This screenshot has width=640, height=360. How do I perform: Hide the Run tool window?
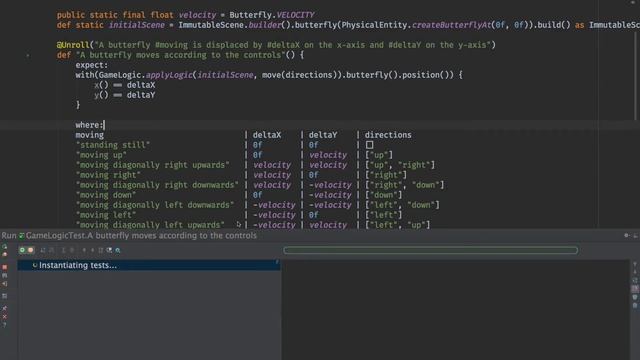pyautogui.click(x=636, y=236)
